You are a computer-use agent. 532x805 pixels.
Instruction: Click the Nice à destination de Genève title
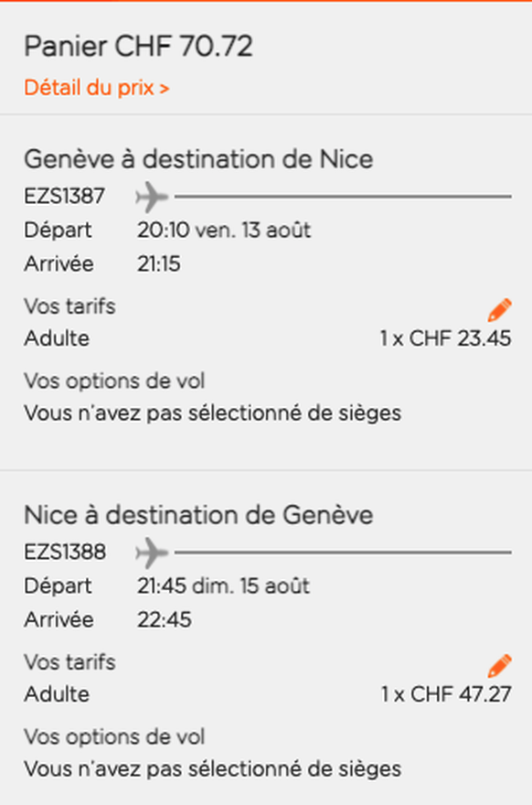coord(198,514)
